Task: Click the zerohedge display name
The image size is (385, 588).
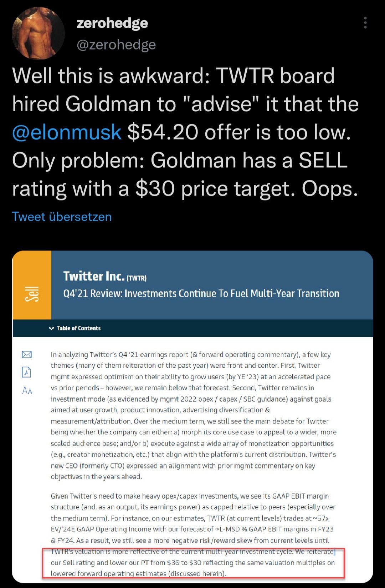Action: pyautogui.click(x=112, y=23)
